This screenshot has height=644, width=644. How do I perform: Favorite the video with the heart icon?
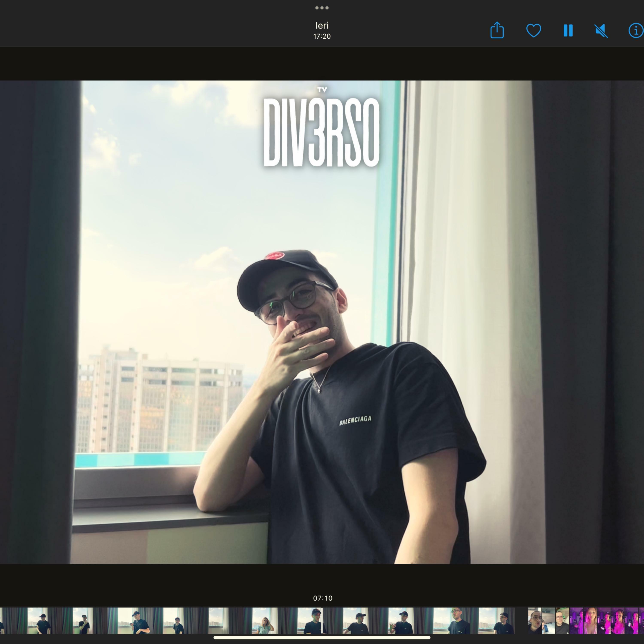pos(533,30)
